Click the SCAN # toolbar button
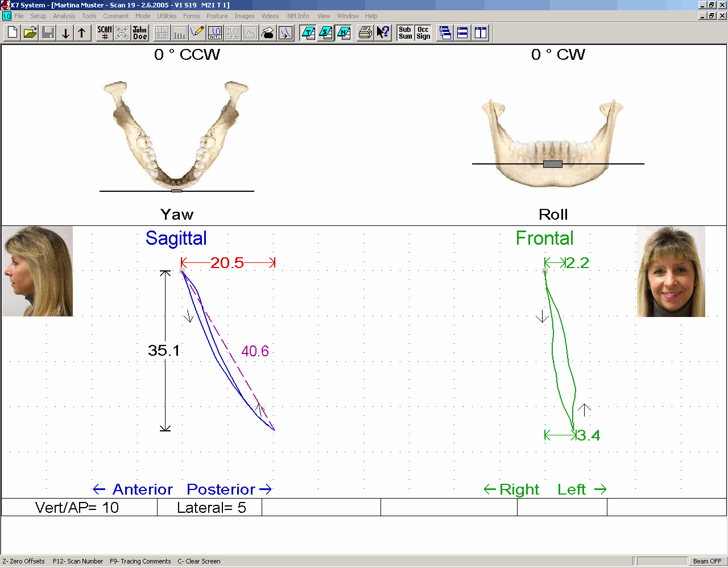Image resolution: width=728 pixels, height=568 pixels. pos(104,33)
